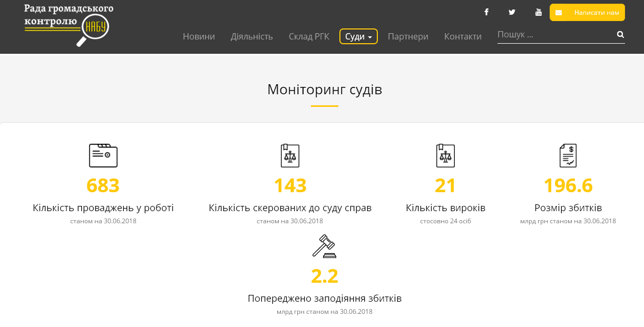The width and height of the screenshot is (644, 327).
Task: Open the YouTube channel icon
Action: pos(539,12)
